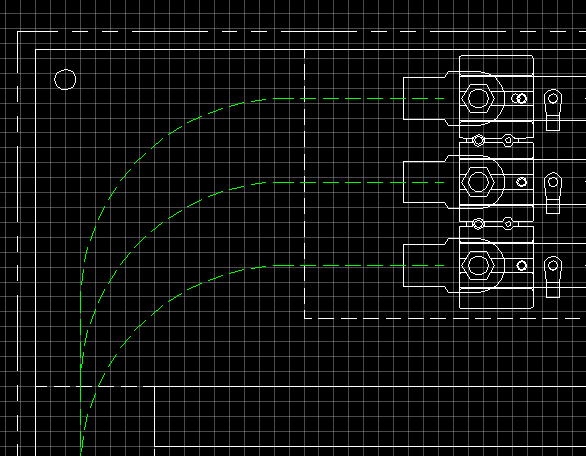The height and width of the screenshot is (456, 586).
Task: Select small circle right of bottom hex nut
Action: [522, 266]
